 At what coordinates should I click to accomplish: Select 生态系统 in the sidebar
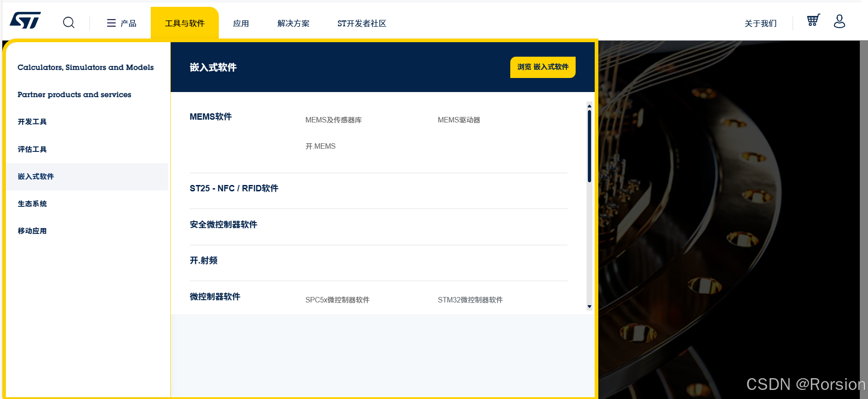pos(32,204)
